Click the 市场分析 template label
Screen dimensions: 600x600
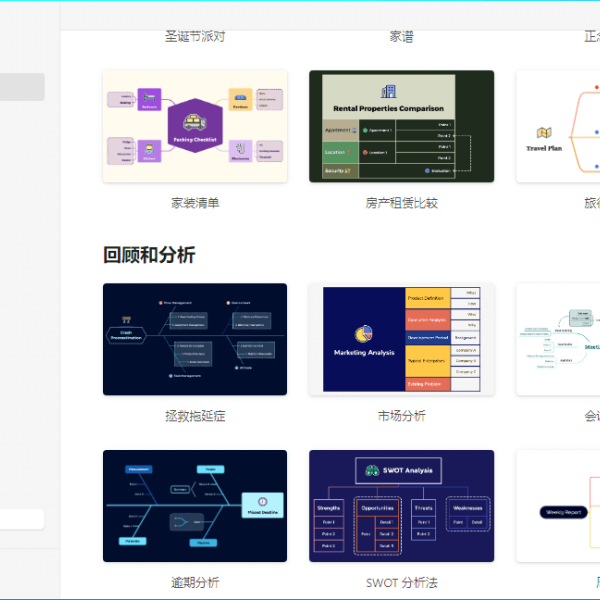tap(401, 416)
